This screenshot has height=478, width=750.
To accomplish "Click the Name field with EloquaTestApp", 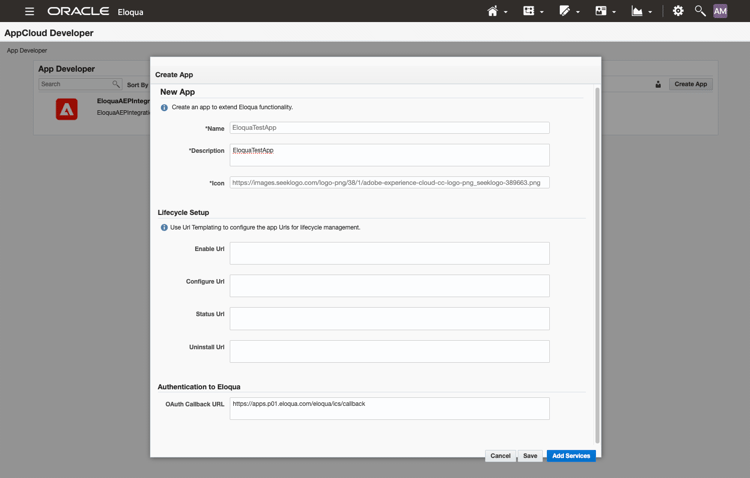I will (389, 128).
